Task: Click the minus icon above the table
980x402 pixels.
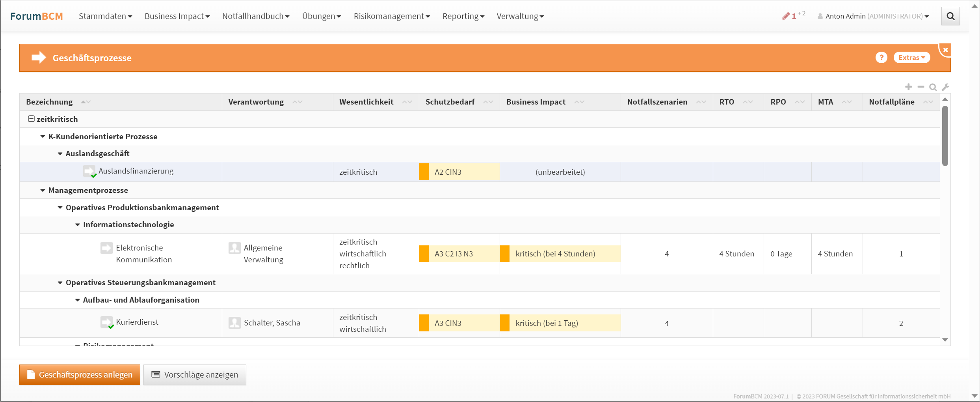Action: pyautogui.click(x=920, y=87)
